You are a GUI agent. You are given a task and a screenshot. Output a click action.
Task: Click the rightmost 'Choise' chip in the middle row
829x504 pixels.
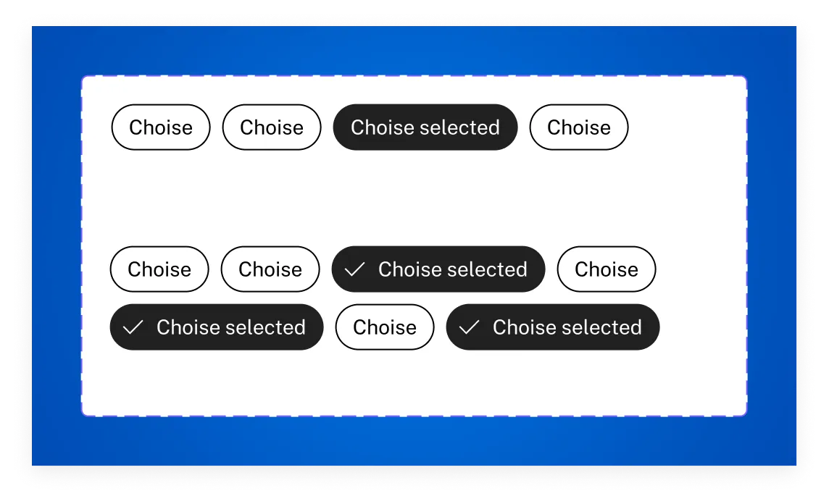tap(606, 269)
